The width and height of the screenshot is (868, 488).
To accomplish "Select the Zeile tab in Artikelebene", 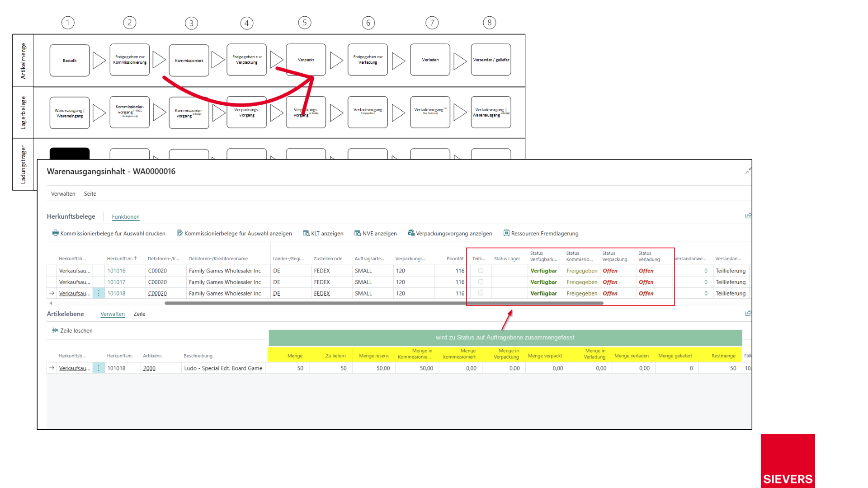I will 139,314.
